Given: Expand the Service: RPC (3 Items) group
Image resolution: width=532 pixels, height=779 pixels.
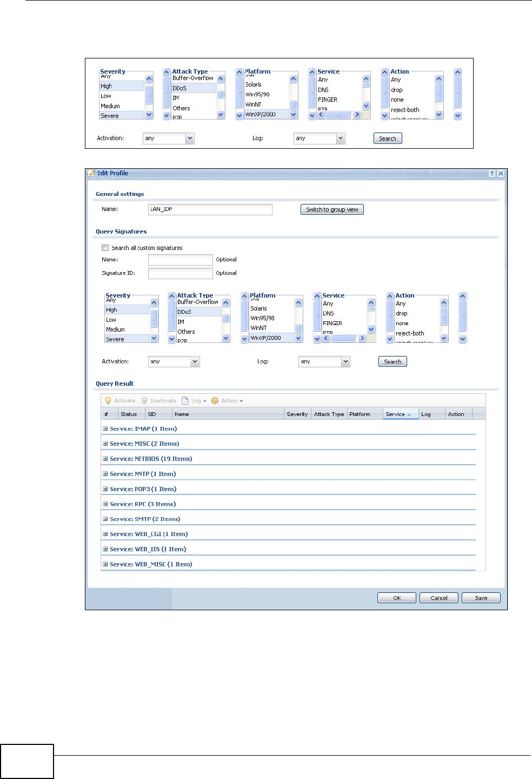Looking at the screenshot, I should pyautogui.click(x=105, y=504).
